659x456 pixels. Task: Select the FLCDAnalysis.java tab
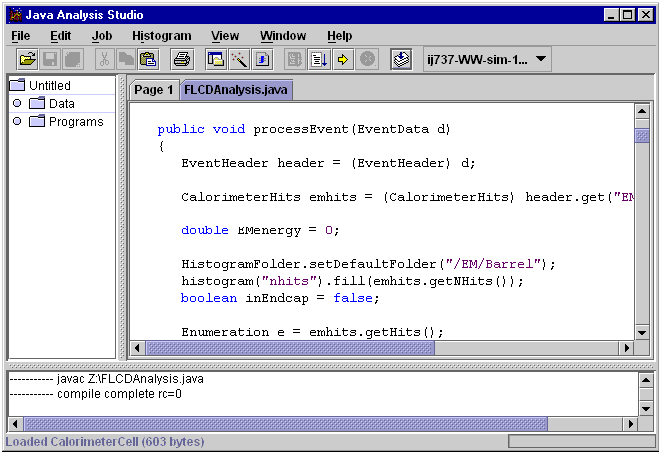point(236,90)
